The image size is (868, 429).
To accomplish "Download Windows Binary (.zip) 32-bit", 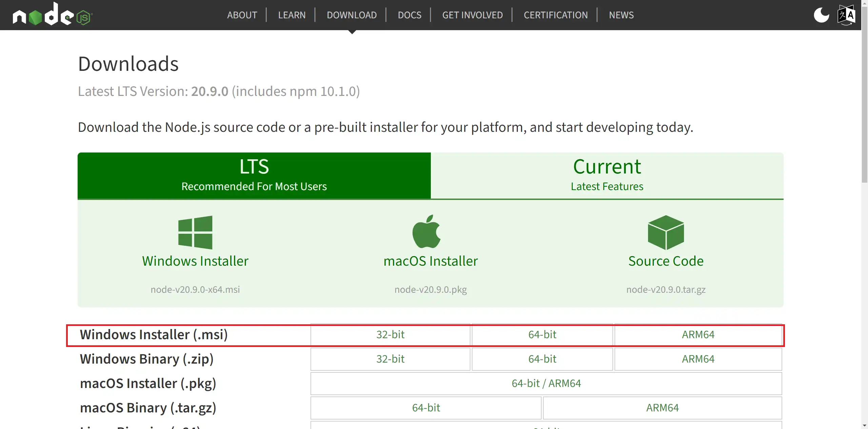I will pos(390,359).
